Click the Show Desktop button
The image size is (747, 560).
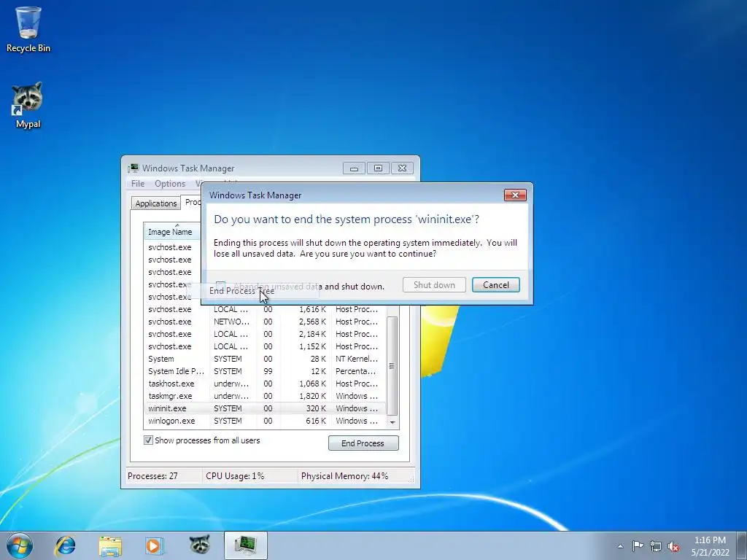[742, 545]
